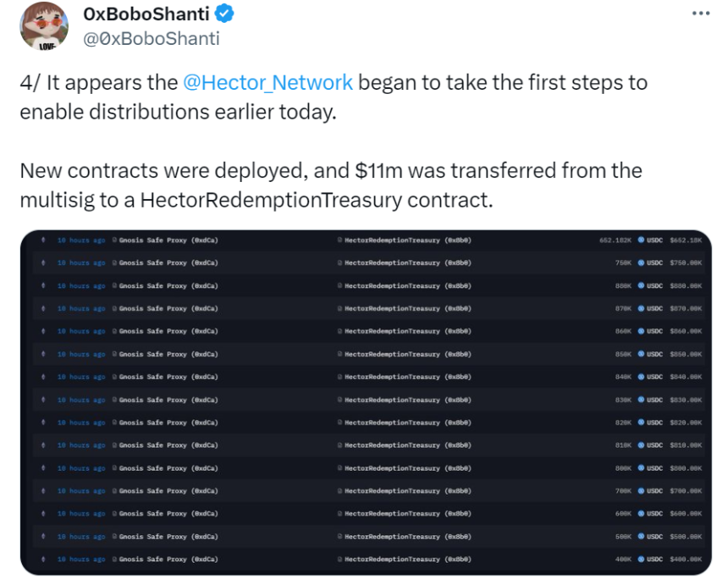Click the USDC coin icon in the 400K row

(x=641, y=559)
